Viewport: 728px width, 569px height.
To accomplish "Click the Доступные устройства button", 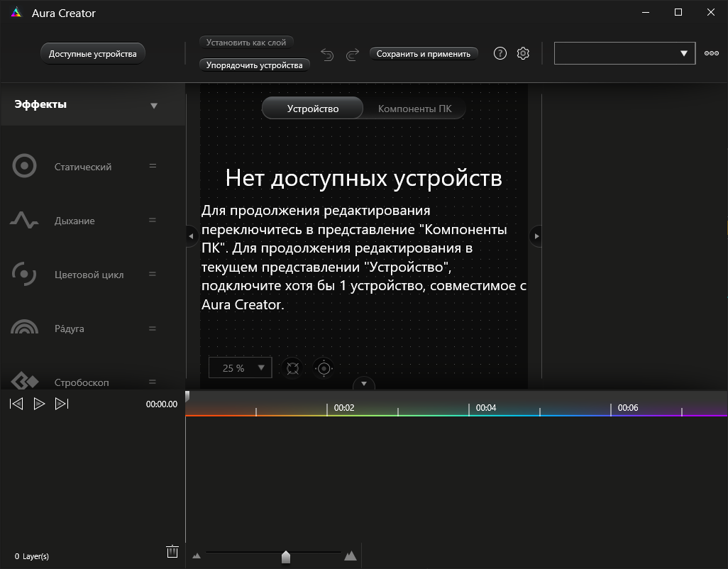I will (92, 54).
